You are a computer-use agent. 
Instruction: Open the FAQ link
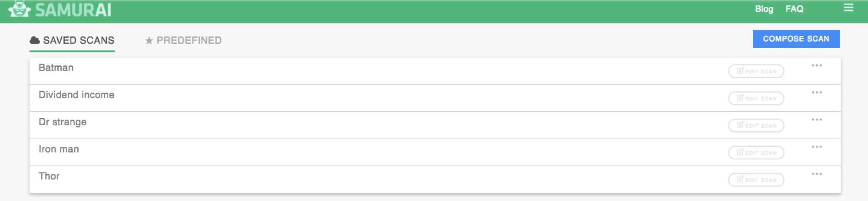[x=795, y=9]
